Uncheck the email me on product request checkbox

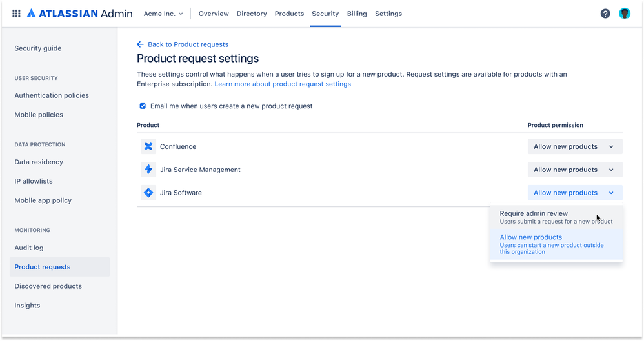pos(143,106)
